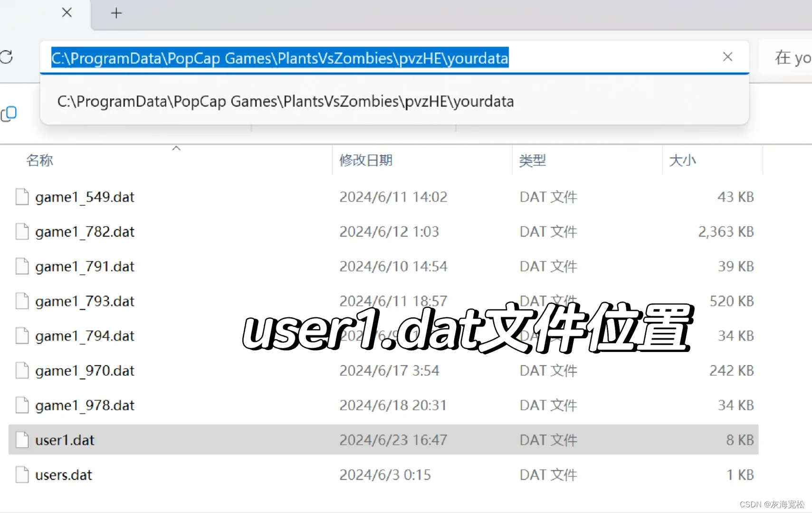Image resolution: width=812 pixels, height=513 pixels.
Task: Click the 43 KB size value
Action: pos(736,197)
